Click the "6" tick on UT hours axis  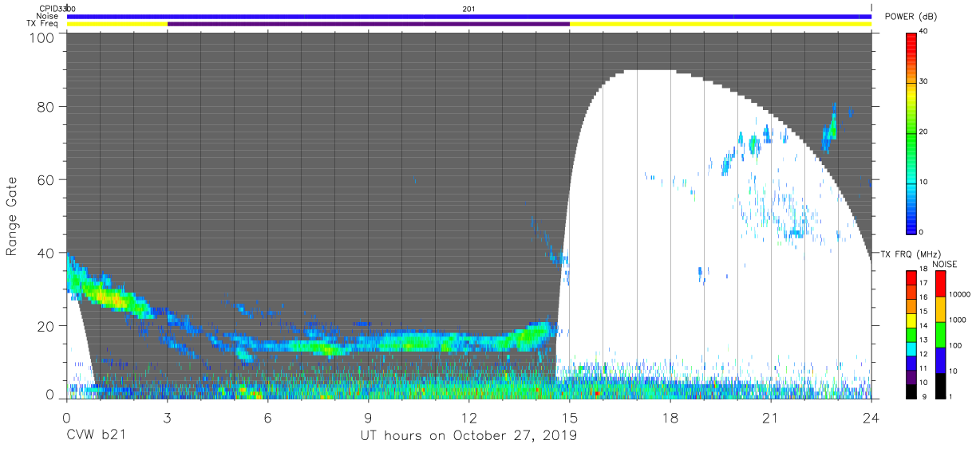267,418
